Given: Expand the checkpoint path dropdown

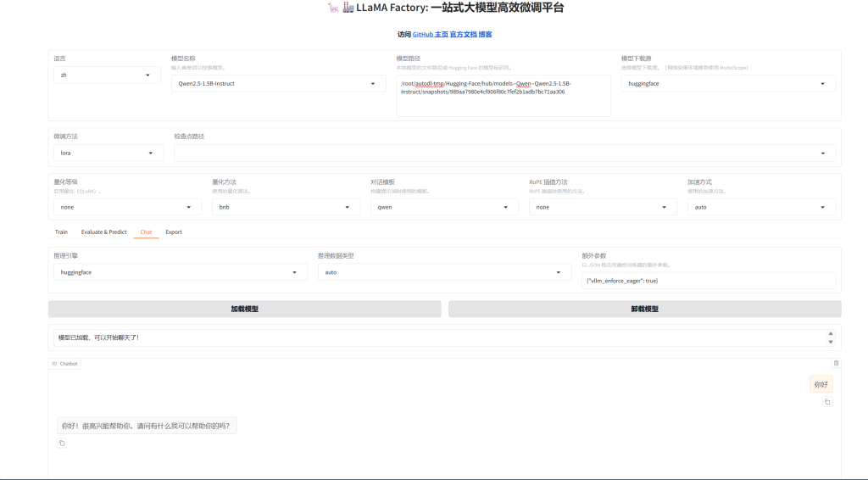Looking at the screenshot, I should point(504,153).
